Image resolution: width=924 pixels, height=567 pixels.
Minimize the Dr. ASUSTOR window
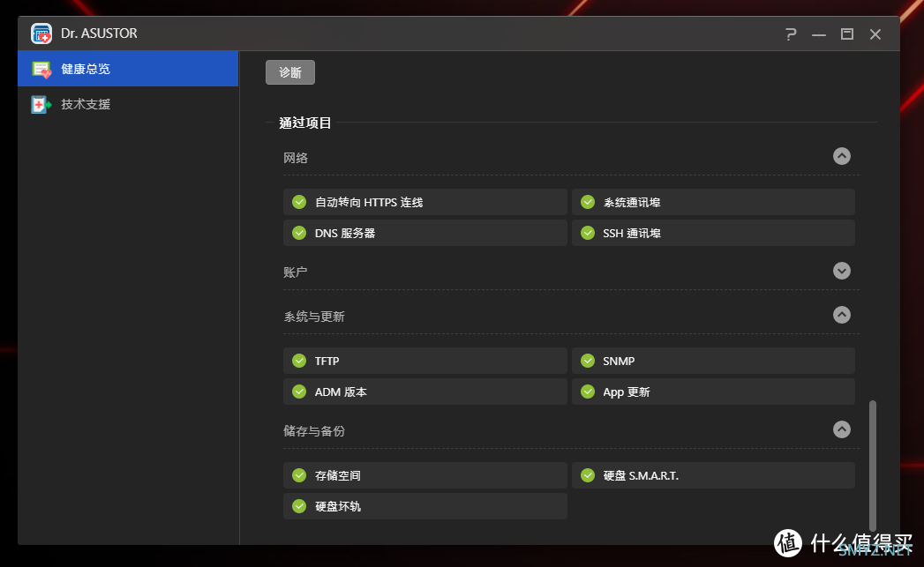click(818, 34)
